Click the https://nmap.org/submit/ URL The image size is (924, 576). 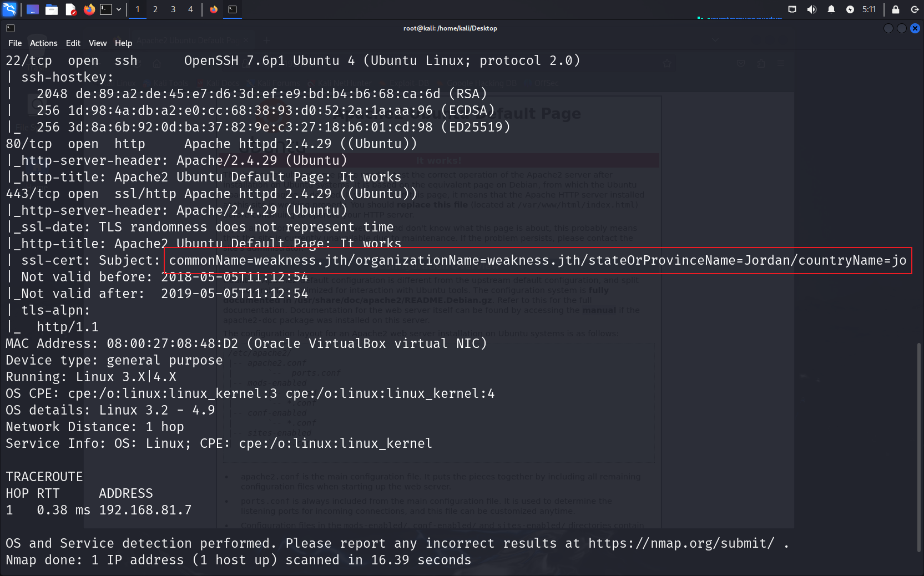(x=681, y=543)
